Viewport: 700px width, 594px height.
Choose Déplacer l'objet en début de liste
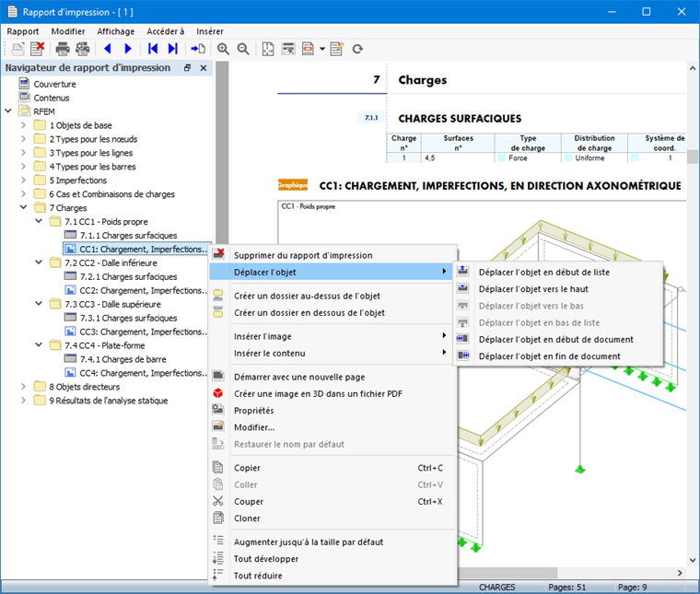point(558,273)
